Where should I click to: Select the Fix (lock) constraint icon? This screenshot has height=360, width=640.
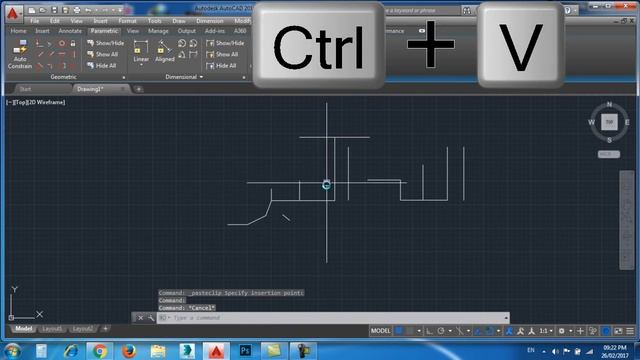coord(73,43)
